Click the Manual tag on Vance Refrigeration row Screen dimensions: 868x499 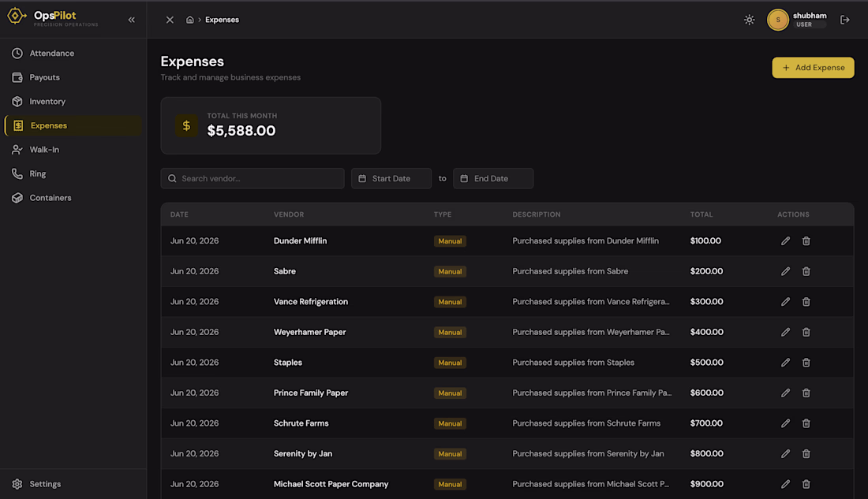450,302
